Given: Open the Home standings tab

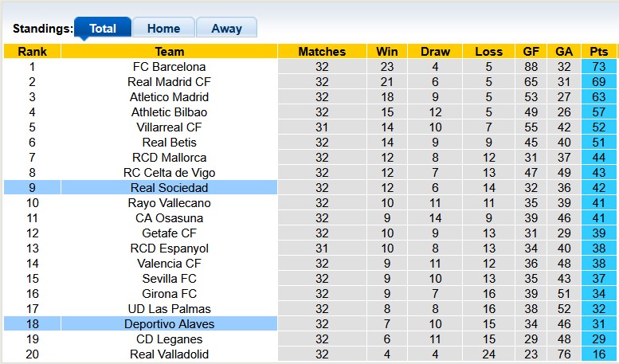Looking at the screenshot, I should pos(163,28).
